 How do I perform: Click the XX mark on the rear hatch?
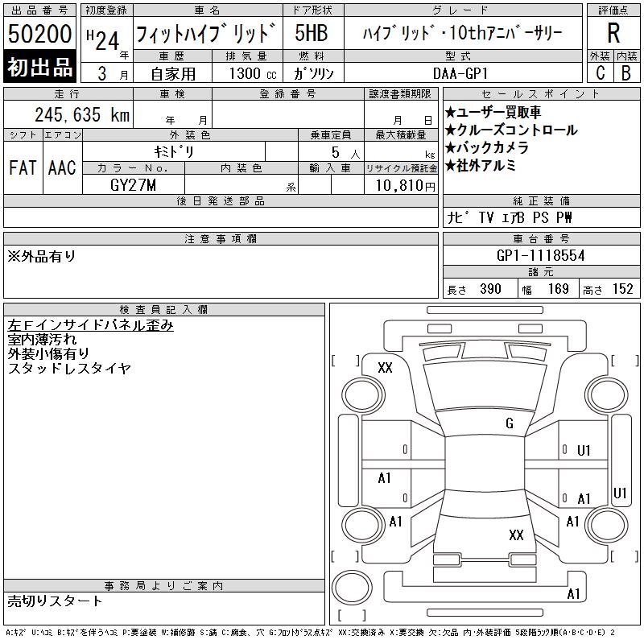[516, 535]
